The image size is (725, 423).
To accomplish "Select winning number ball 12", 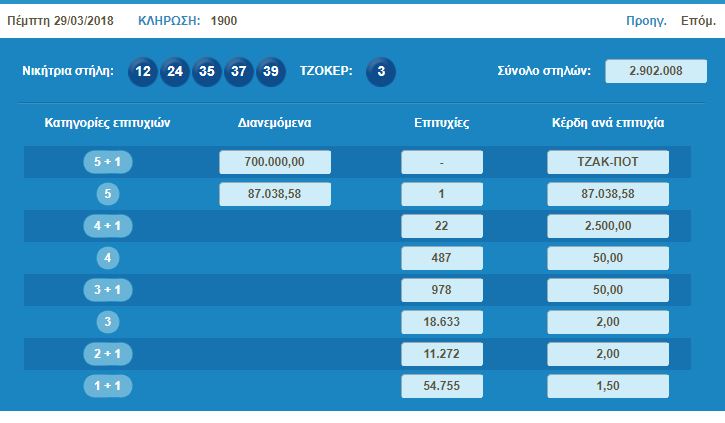I will (x=143, y=71).
